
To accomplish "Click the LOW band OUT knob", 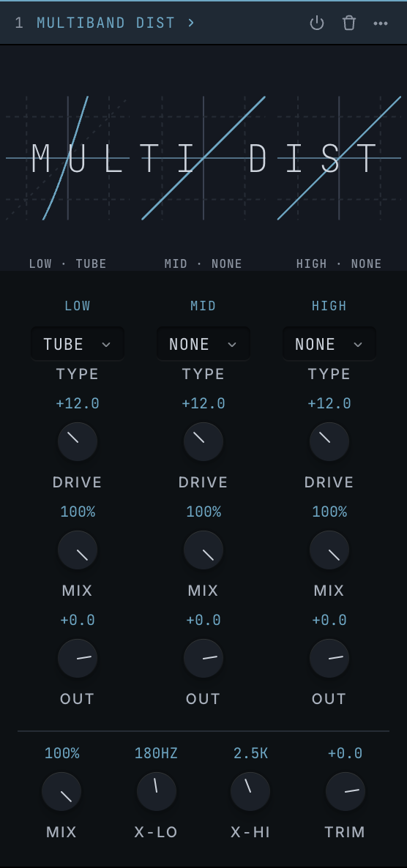I will coord(78,658).
